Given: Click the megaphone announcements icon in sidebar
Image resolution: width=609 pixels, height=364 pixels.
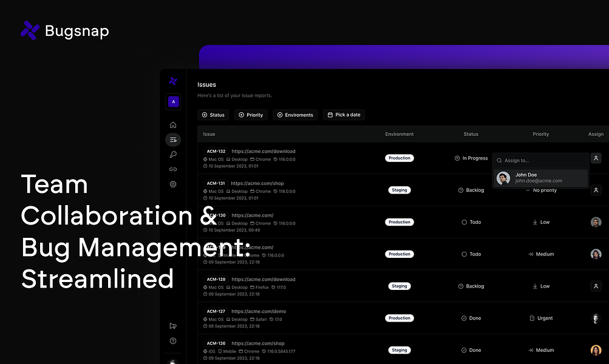Looking at the screenshot, I should (x=173, y=326).
